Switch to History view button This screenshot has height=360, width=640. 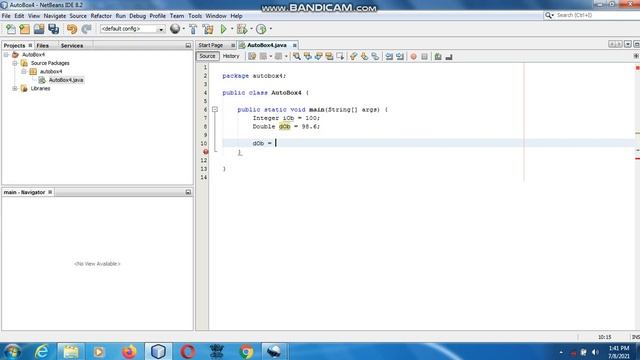click(231, 56)
